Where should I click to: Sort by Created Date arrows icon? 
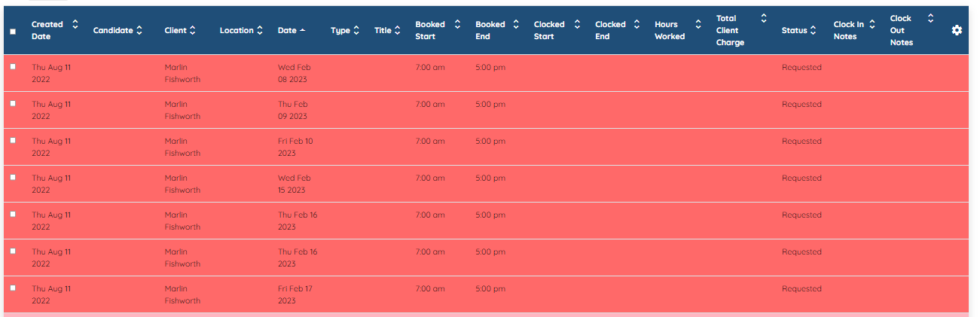pyautogui.click(x=75, y=24)
